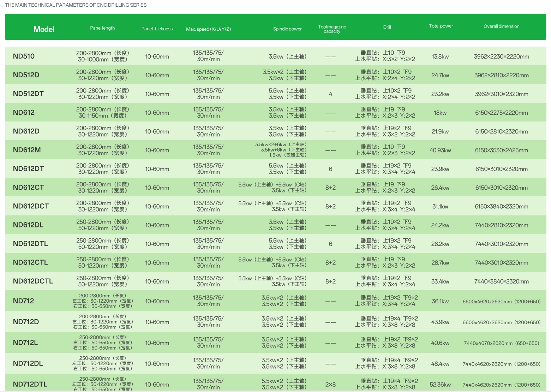Click the Overall dimension column header

501,26
